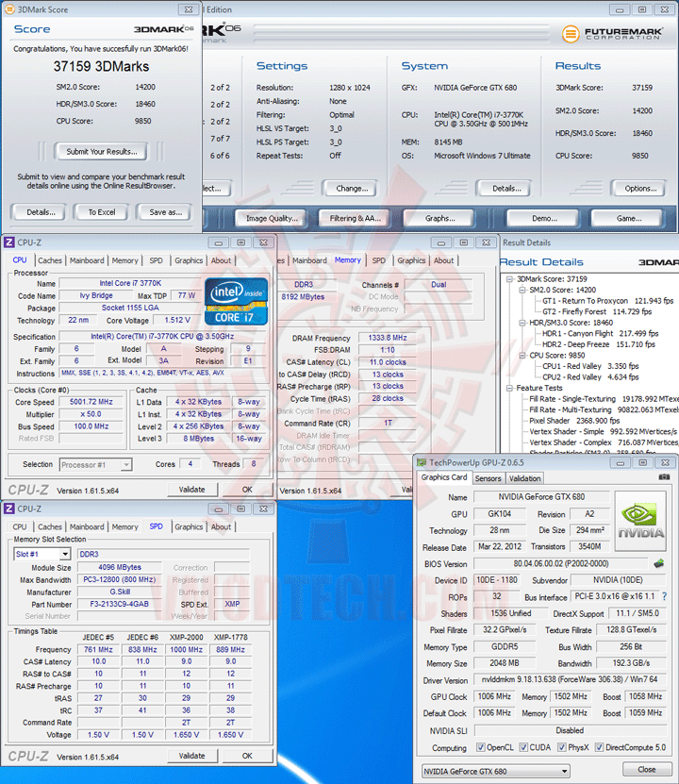Open About tab in the bottom CPU-Z window
The image size is (679, 784).
(x=221, y=527)
